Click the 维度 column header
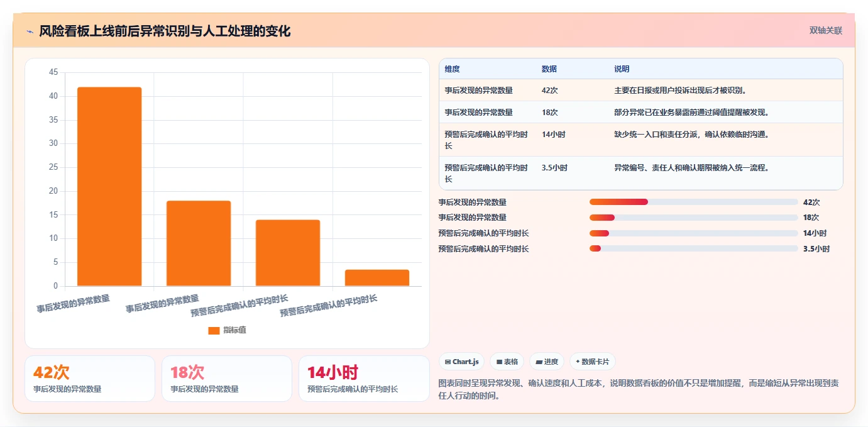Screen dimensions: 868x427 click(453, 69)
